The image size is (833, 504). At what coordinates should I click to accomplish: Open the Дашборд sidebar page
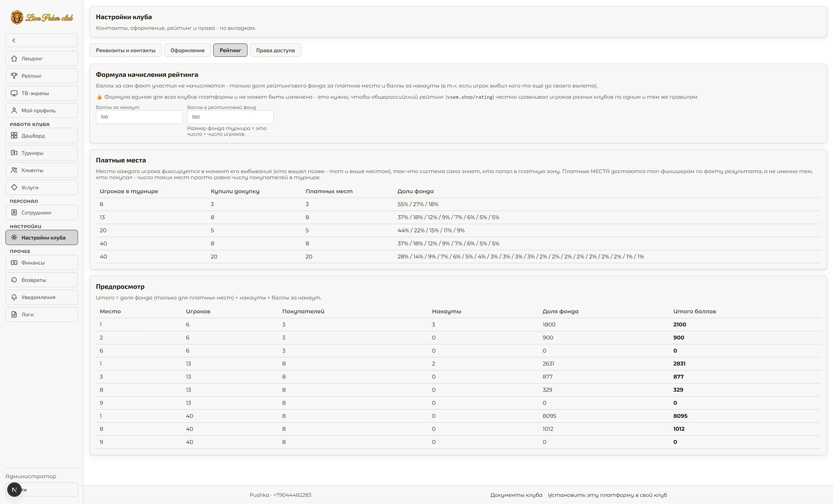click(42, 135)
